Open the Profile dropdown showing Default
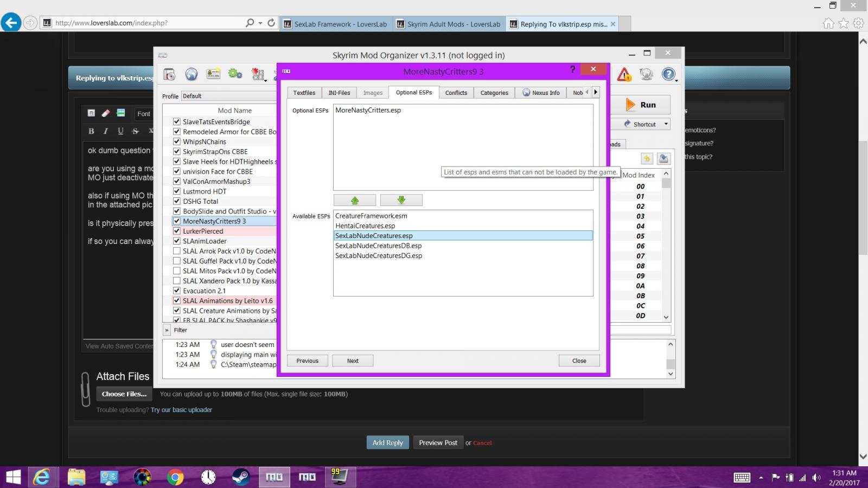868x488 pixels. tap(229, 96)
